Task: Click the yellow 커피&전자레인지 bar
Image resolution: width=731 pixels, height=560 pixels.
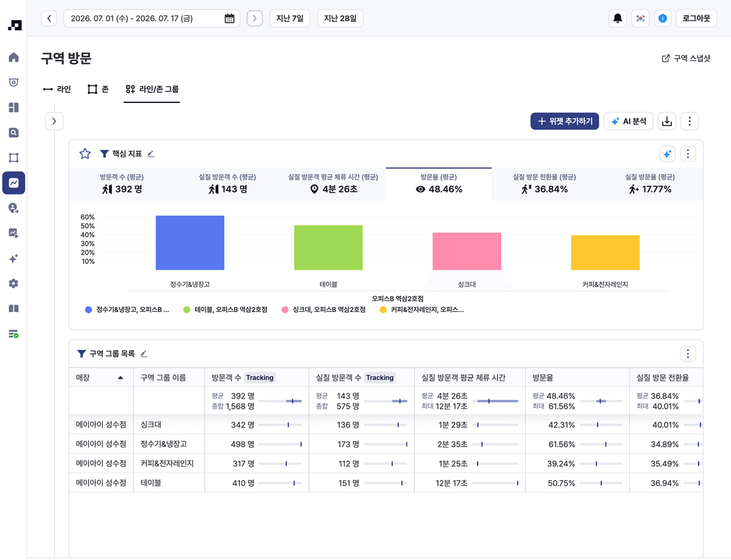Action: (605, 252)
